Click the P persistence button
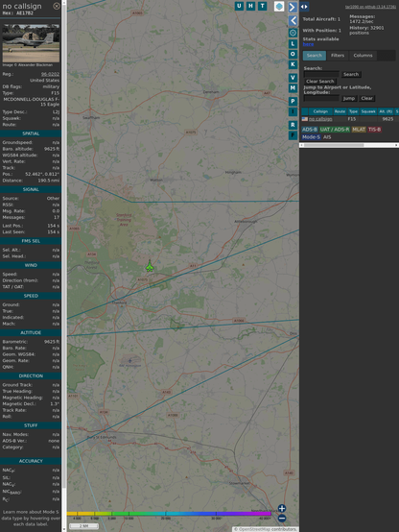 point(293,101)
